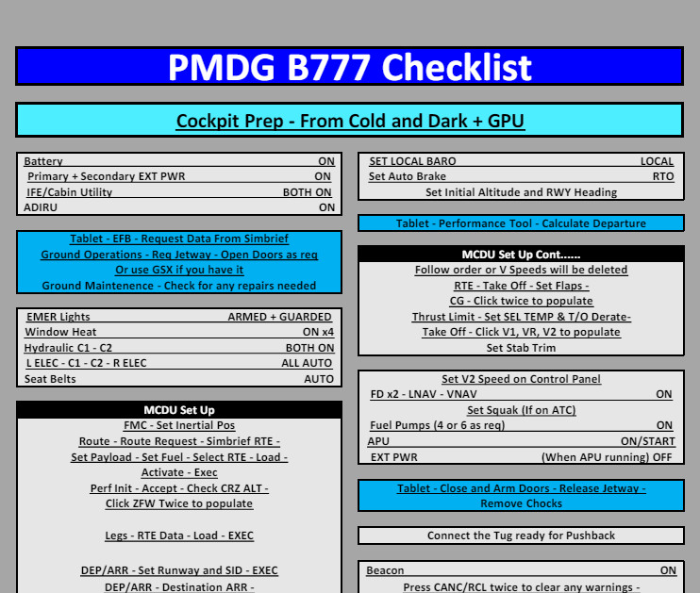The height and width of the screenshot is (593, 700).
Task: Click Set Initial Altitude and RWY Heading
Action: 521,192
